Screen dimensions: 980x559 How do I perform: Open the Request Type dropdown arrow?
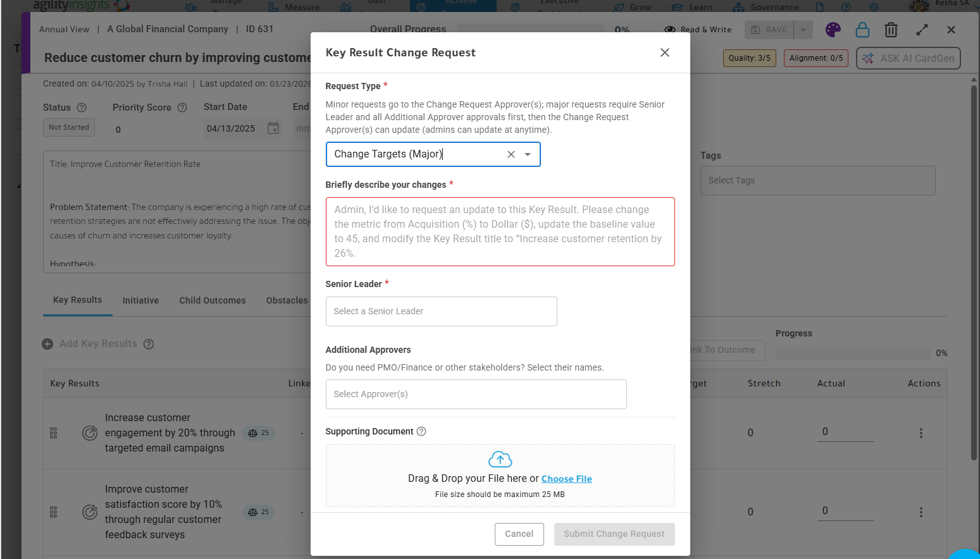[x=528, y=154]
